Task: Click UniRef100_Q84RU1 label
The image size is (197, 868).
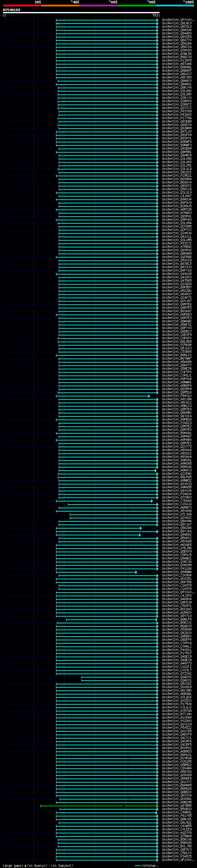Action: 177,84
